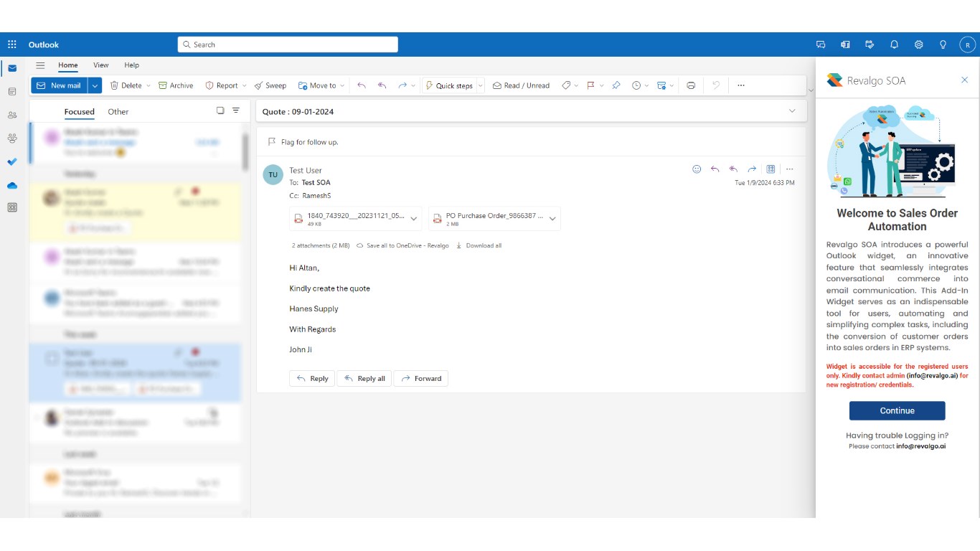This screenshot has height=551, width=980.
Task: Open To Do checkmark app
Action: pyautogui.click(x=12, y=162)
